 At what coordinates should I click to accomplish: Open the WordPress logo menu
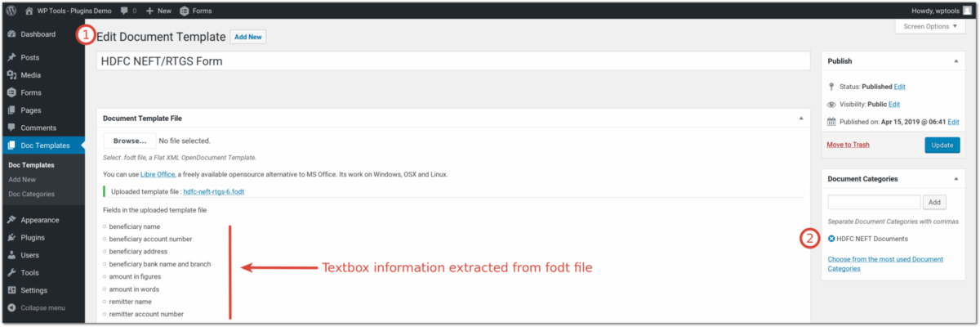coord(12,11)
